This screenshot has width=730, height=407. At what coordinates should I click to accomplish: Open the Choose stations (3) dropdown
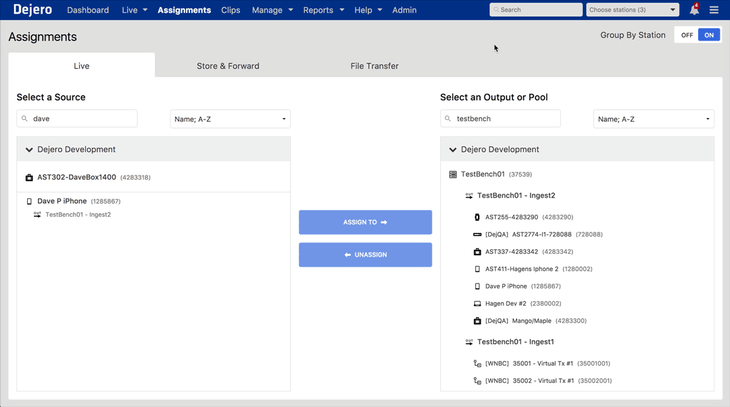[x=632, y=10]
